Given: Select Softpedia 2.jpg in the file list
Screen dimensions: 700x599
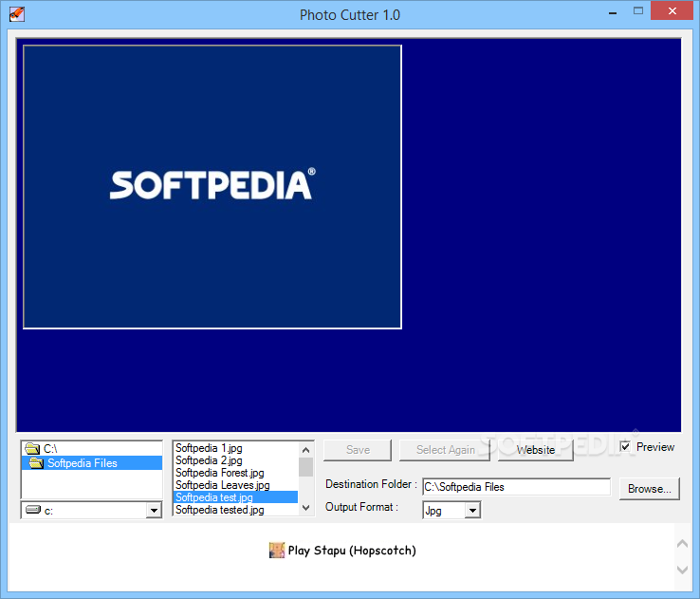Looking at the screenshot, I should (x=236, y=460).
